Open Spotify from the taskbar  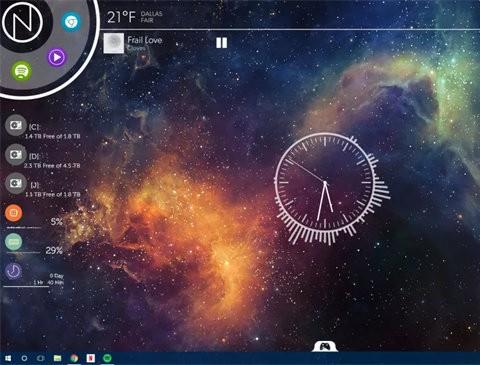tap(107, 358)
